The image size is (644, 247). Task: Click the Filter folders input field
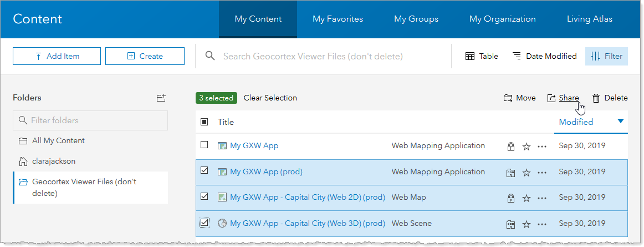point(90,120)
